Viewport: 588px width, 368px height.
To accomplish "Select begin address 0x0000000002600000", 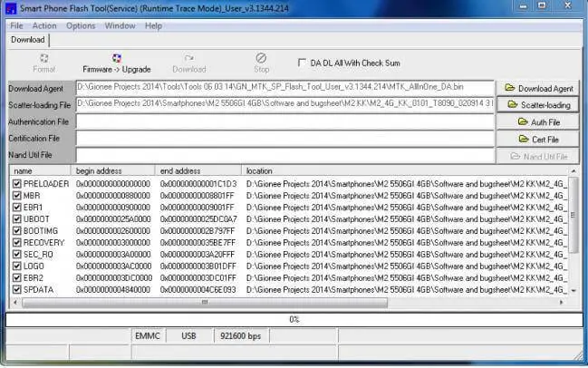I will point(113,231).
